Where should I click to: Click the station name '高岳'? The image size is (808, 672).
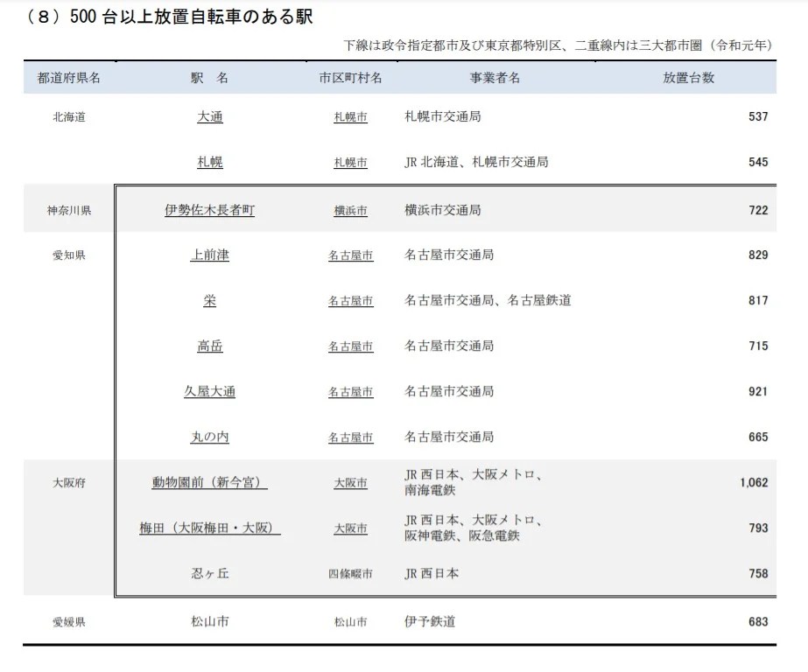(x=210, y=346)
